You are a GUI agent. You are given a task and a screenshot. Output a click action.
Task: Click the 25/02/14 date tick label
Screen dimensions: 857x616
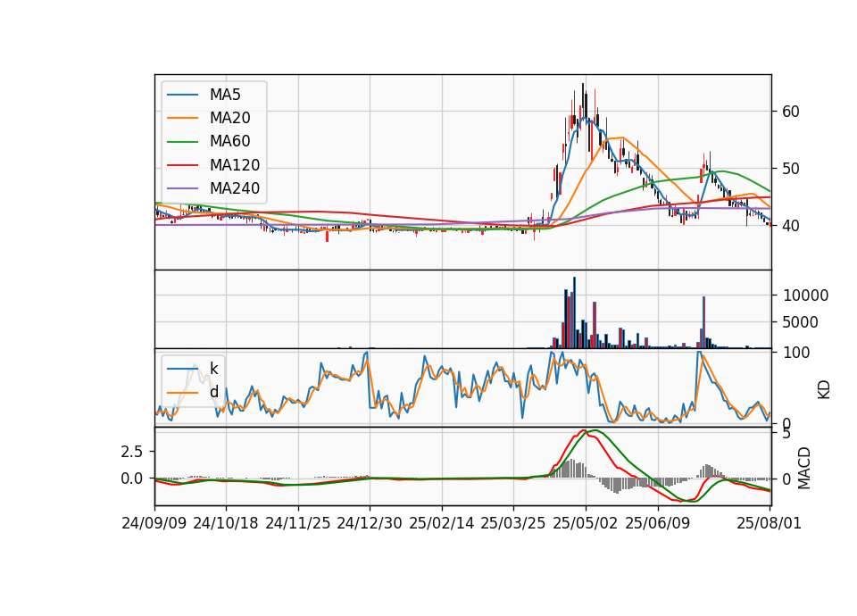(x=442, y=524)
